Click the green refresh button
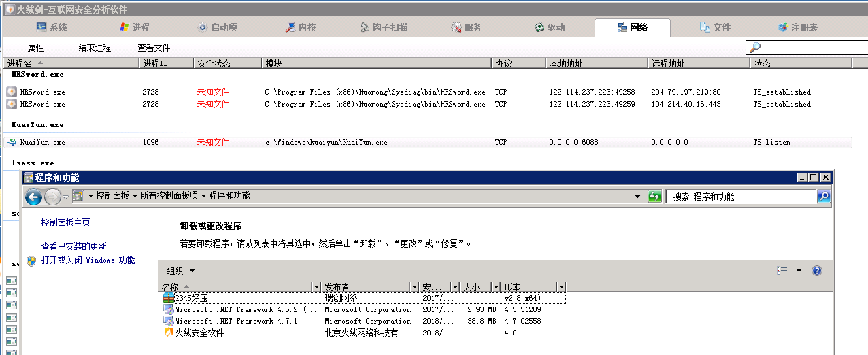 (655, 197)
